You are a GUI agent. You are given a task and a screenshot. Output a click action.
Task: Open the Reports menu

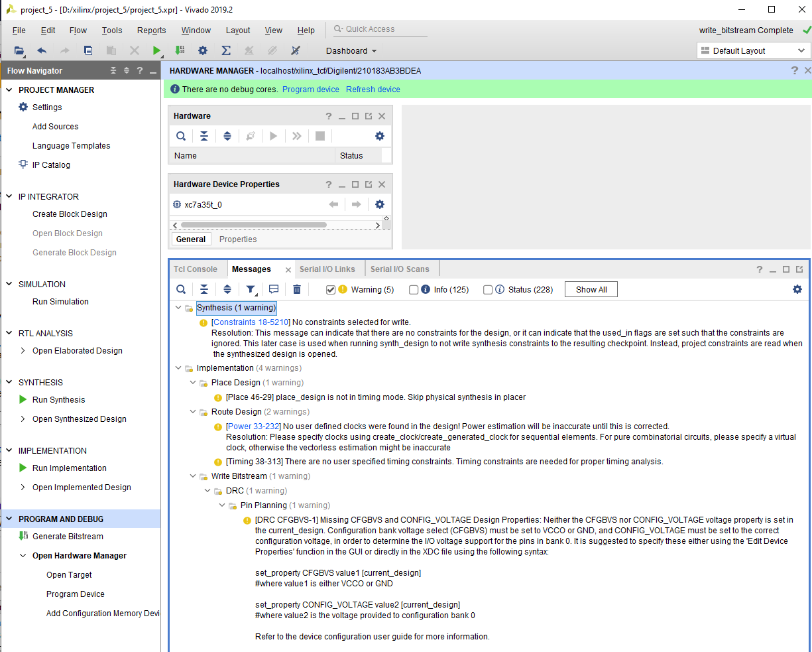152,30
